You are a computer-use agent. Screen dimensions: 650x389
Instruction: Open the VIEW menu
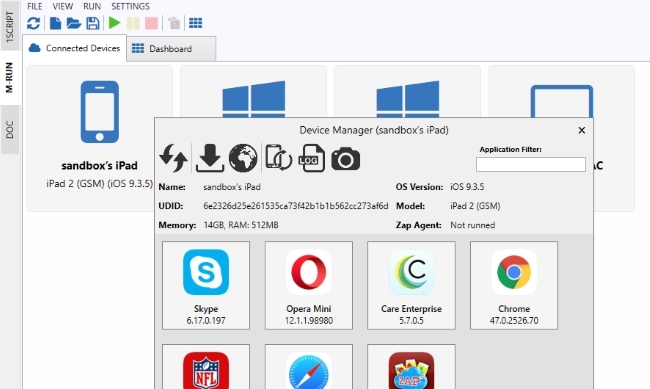pos(63,6)
